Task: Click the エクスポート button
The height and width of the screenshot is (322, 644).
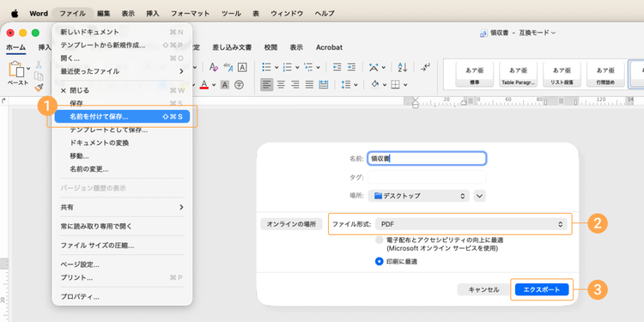Action: [542, 289]
